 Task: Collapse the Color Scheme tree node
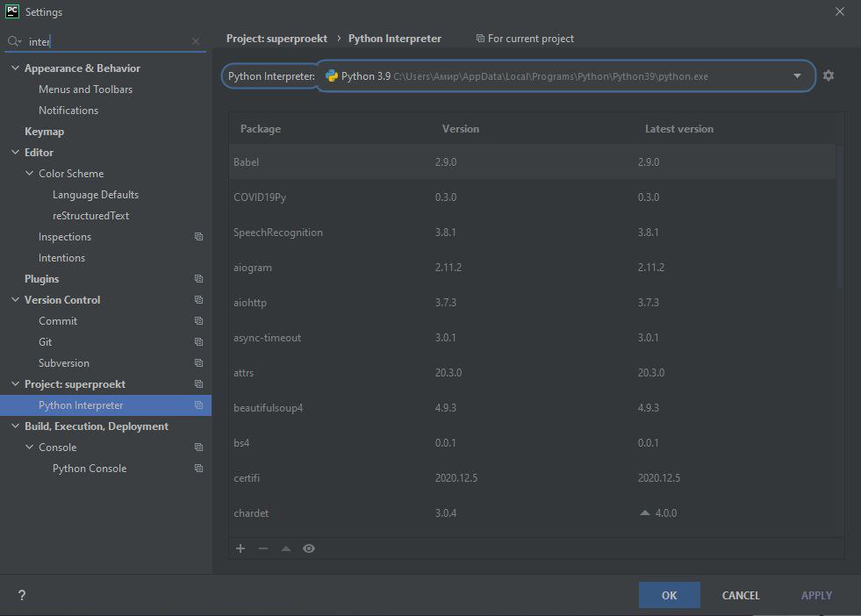[30, 174]
